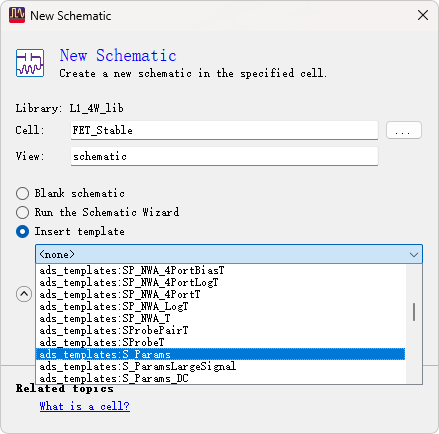
Task: Close the New Schematic dialog
Action: point(423,15)
